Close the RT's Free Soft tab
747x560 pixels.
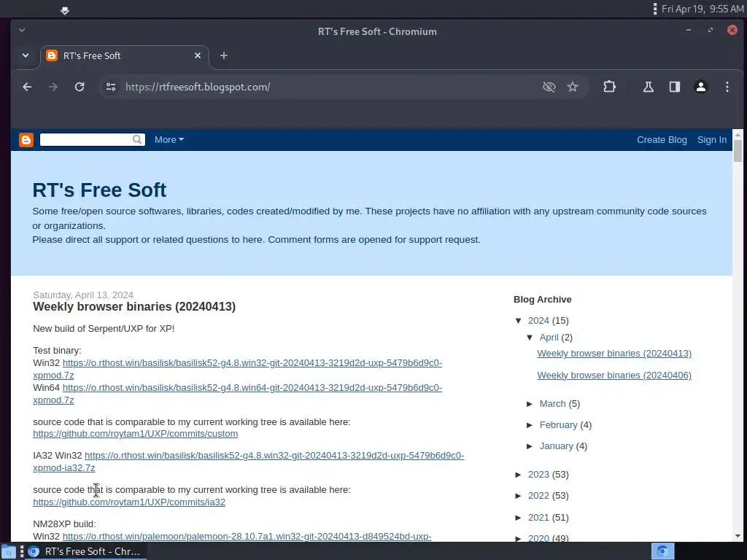point(198,55)
